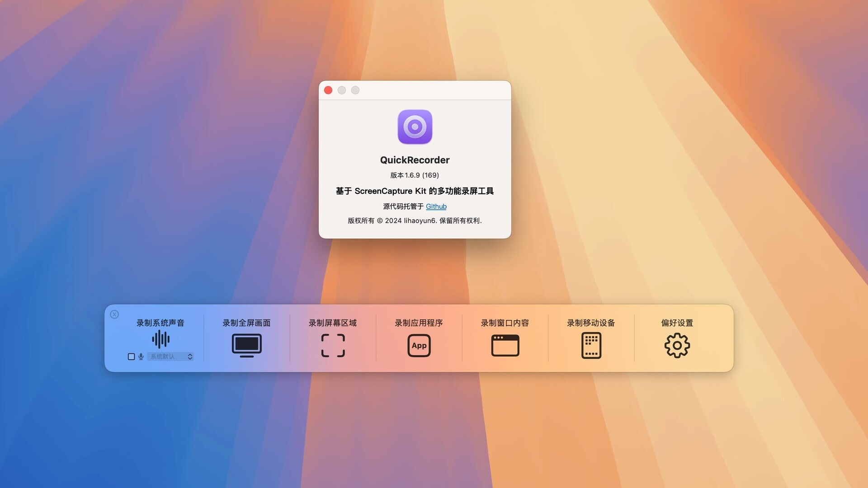The width and height of the screenshot is (868, 488).
Task: Choose the window content recording icon
Action: (505, 346)
